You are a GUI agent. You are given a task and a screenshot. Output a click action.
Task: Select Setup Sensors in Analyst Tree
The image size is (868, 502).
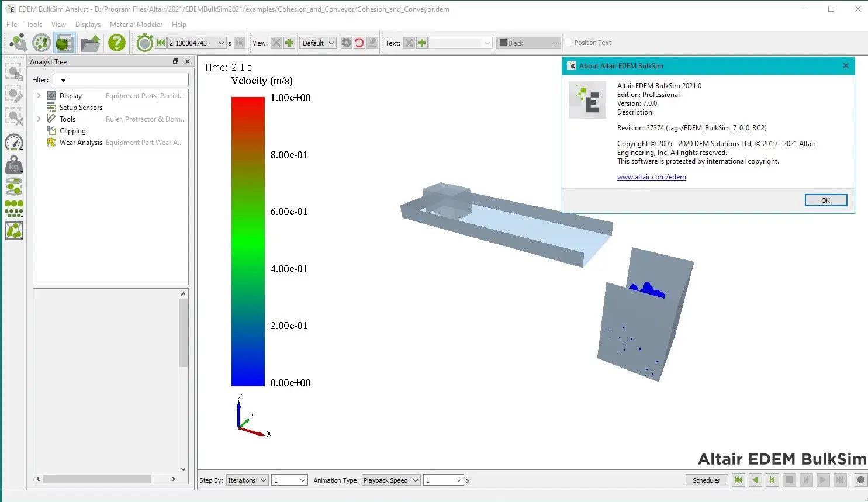pos(81,108)
